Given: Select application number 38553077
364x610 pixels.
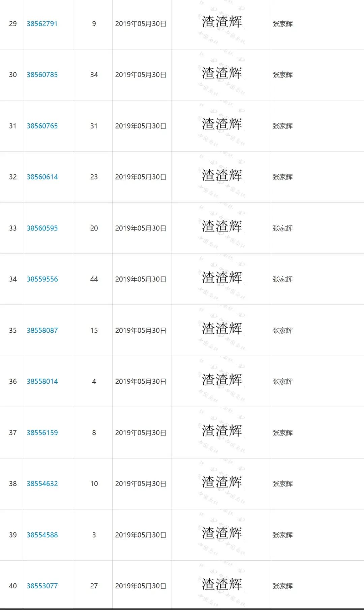Looking at the screenshot, I should (x=42, y=586).
